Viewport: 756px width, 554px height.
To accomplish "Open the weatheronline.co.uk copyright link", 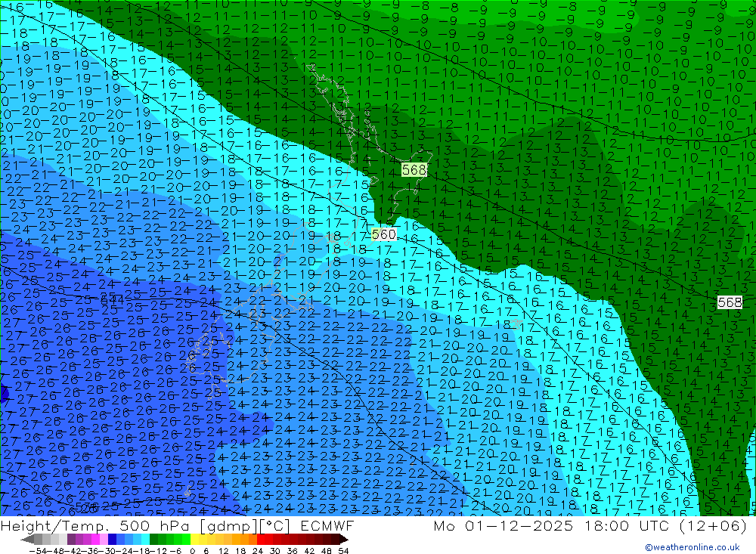I will coord(692,548).
